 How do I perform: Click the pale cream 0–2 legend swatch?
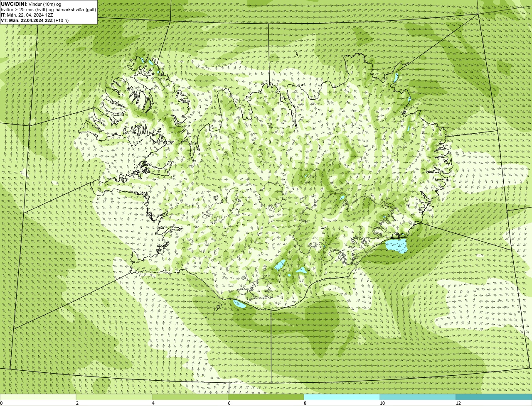click(x=38, y=397)
